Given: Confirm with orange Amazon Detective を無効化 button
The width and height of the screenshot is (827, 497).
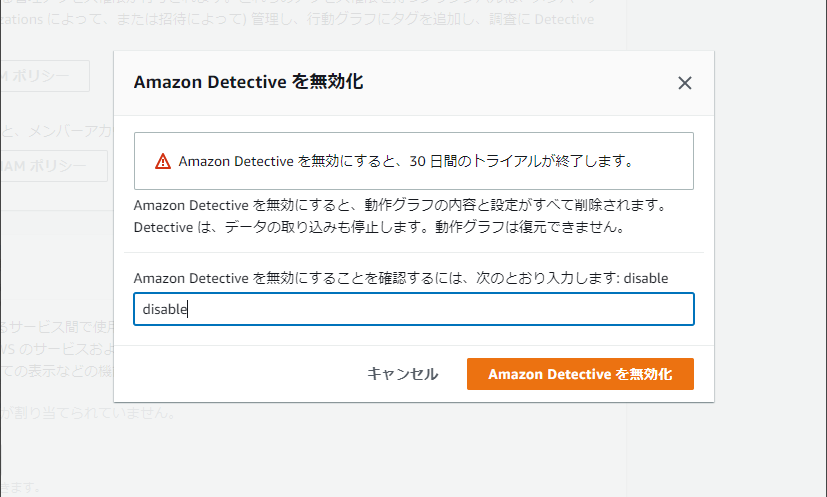Looking at the screenshot, I should 580,374.
